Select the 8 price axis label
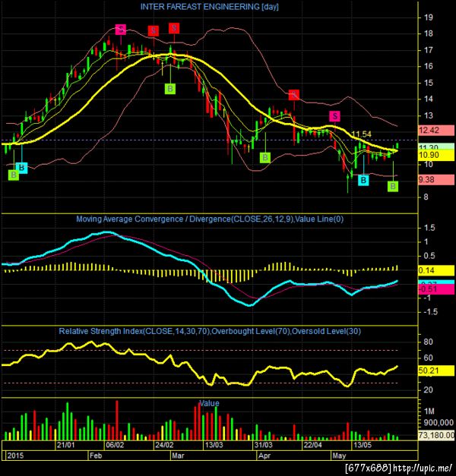Screen dimensions: 456x476 426,197
